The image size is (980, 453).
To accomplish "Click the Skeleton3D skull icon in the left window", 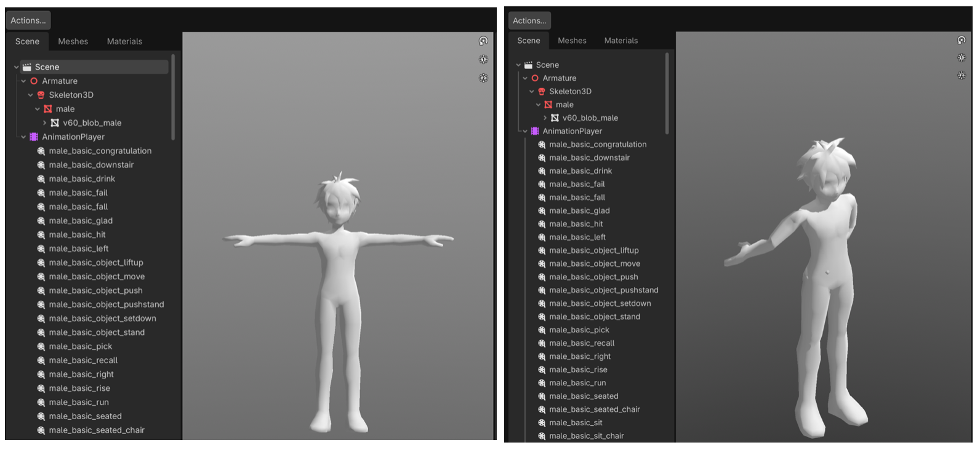I will click(x=41, y=95).
